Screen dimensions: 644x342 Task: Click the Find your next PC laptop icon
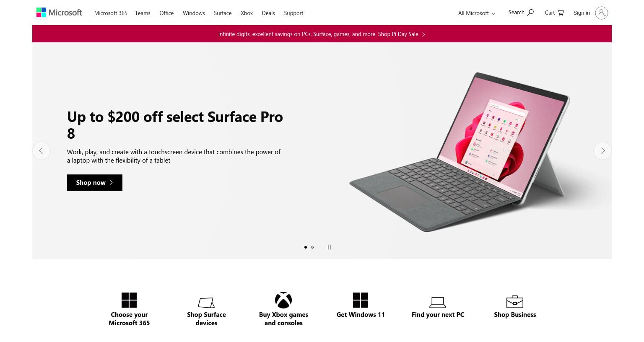pos(438,302)
